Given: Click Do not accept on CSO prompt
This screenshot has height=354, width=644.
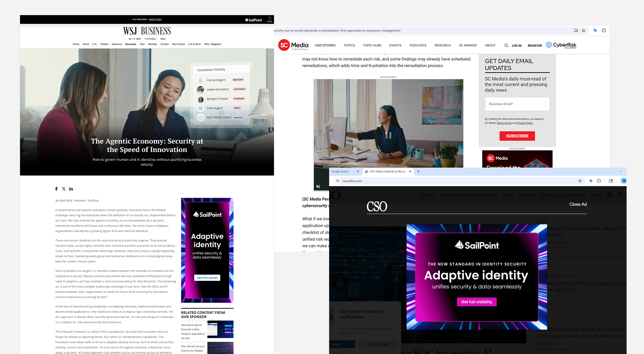Looking at the screenshot, I should coord(378,344).
